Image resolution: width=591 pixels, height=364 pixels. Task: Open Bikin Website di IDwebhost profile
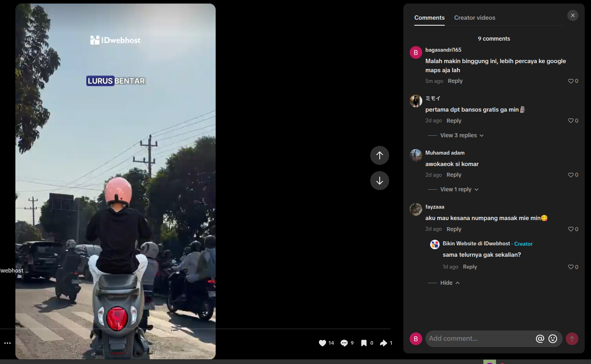click(476, 244)
